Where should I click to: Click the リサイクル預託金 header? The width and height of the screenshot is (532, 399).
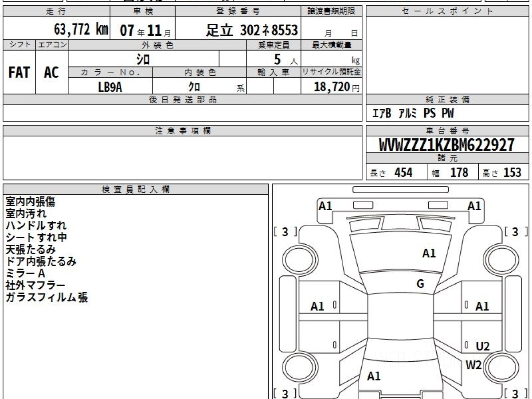(332, 72)
